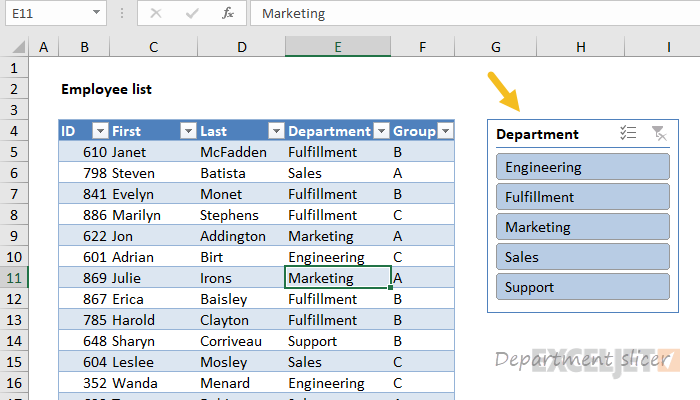
Task: Click the fill handle of cell E11
Action: (391, 288)
